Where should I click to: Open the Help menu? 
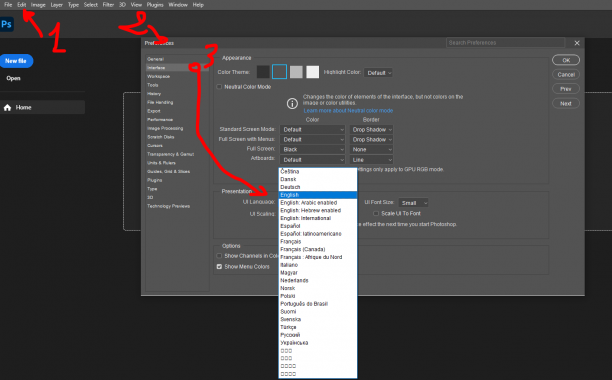198,5
